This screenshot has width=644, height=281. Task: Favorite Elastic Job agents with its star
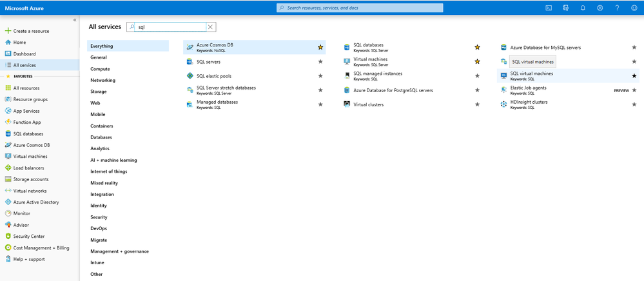click(634, 90)
